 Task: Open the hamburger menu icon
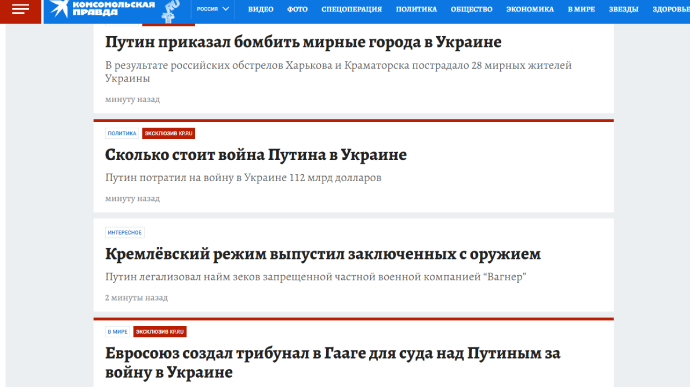tap(20, 9)
